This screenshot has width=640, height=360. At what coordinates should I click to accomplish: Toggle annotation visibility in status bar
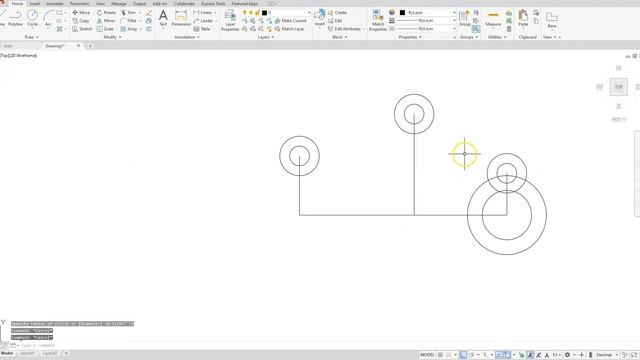tap(531, 355)
